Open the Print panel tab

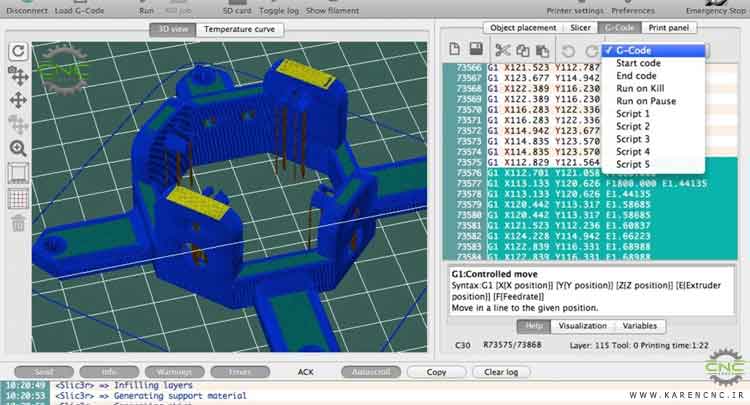click(669, 28)
